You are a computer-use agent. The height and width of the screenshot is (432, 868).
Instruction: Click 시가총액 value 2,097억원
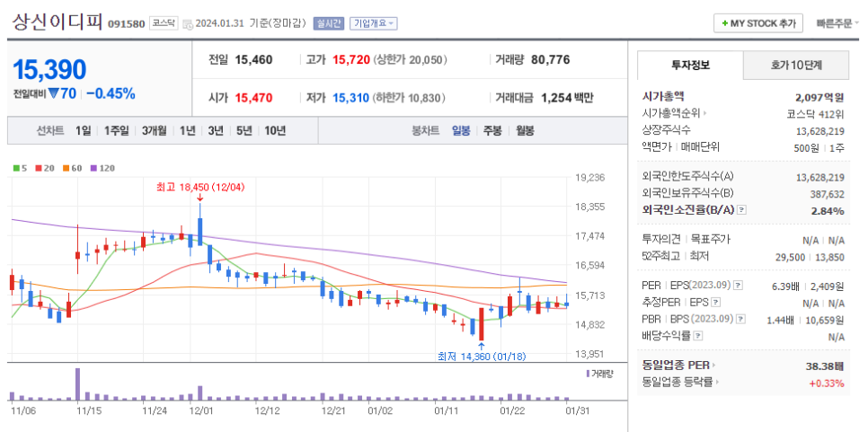tap(819, 98)
